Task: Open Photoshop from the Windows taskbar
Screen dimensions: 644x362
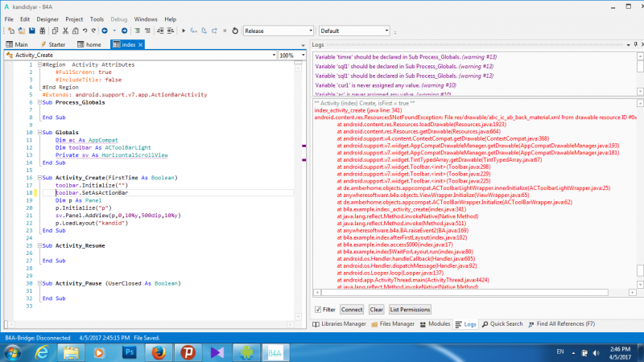Action: (x=127, y=352)
